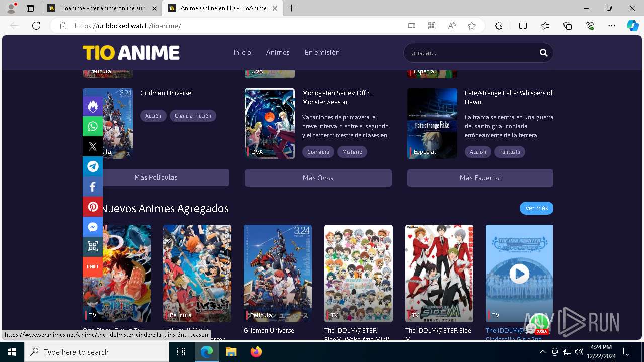Open Messenger share icon

(x=93, y=227)
